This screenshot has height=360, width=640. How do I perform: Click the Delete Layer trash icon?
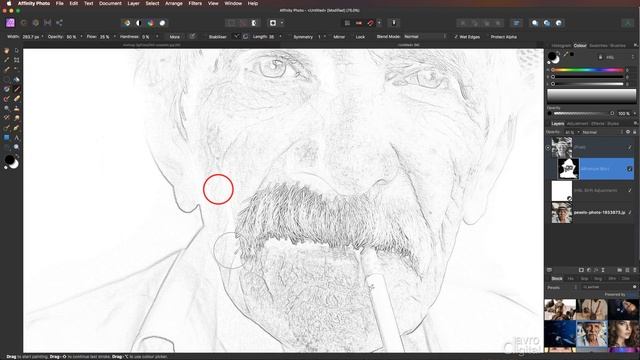(x=635, y=270)
